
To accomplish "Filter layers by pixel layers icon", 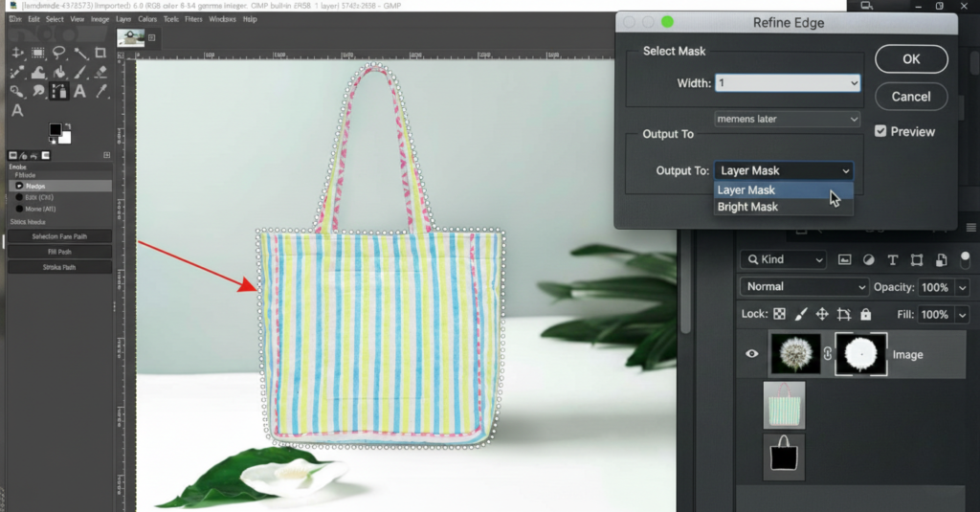I will pyautogui.click(x=844, y=259).
